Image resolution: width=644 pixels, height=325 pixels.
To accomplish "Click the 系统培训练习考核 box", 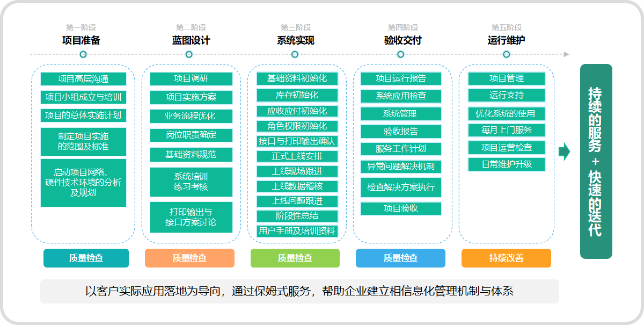I will [x=191, y=182].
